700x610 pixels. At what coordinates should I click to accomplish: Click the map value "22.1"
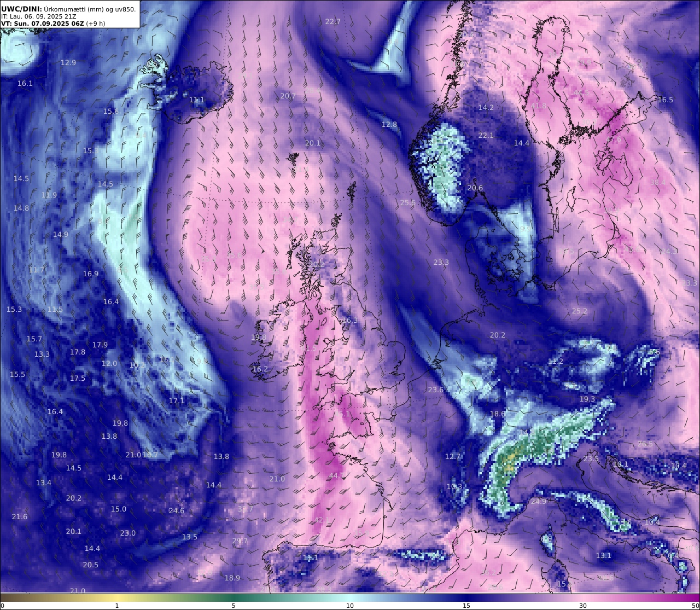point(486,136)
